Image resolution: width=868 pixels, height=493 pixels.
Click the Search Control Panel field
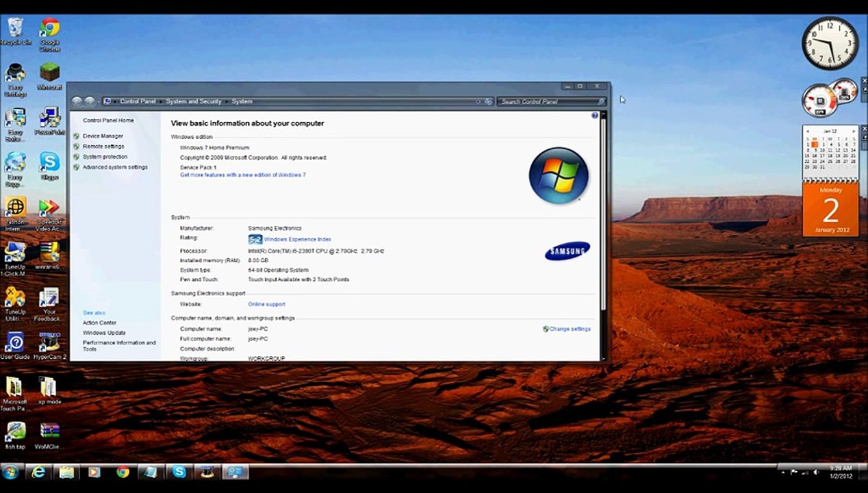552,101
